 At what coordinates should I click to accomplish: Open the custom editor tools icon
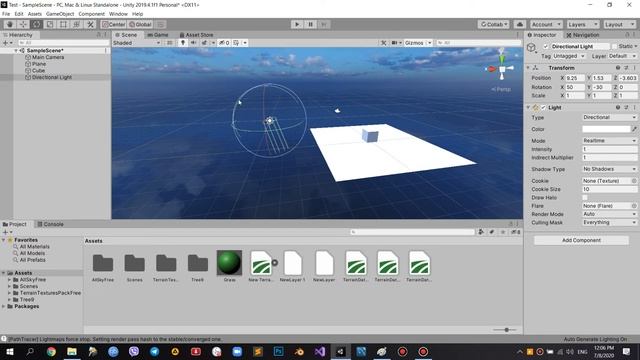(x=90, y=24)
